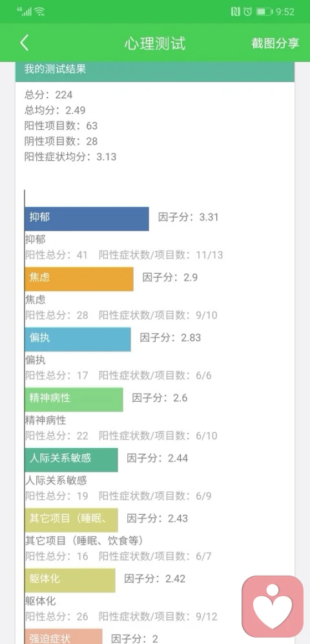Viewport: 310px width, 644px height.
Task: Tap the 因子分：3.31 label
Action: (x=189, y=217)
